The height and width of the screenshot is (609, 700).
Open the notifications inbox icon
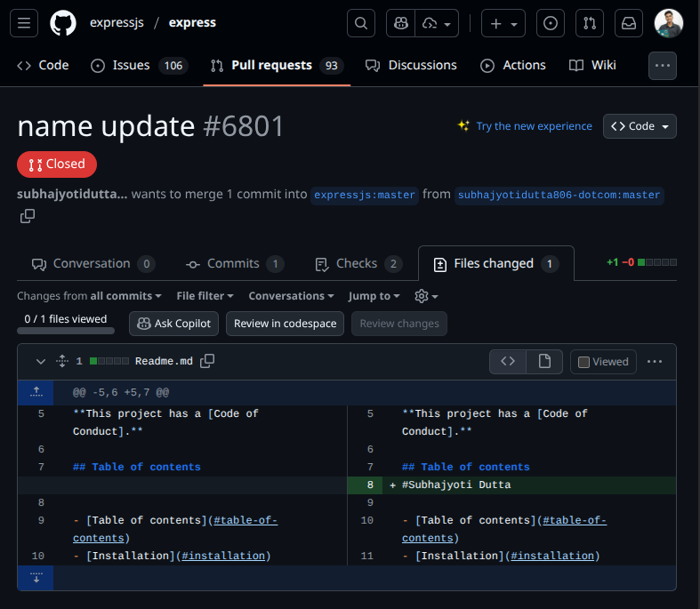point(629,23)
